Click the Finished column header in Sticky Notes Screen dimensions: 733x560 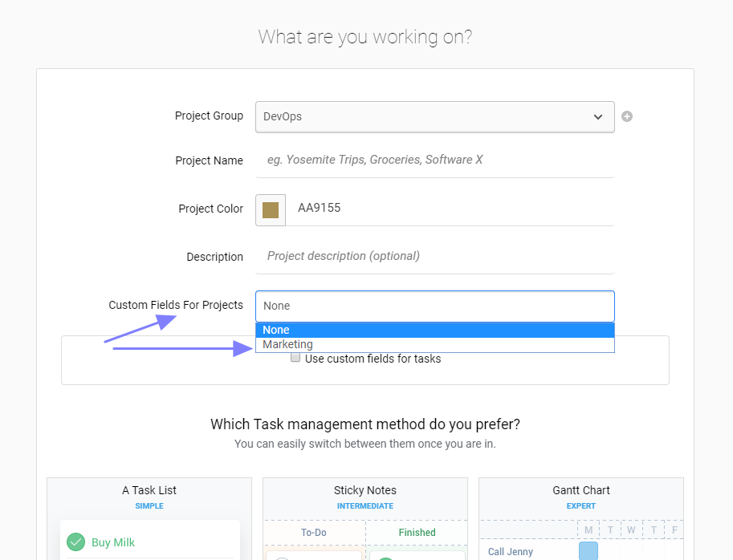tap(417, 533)
